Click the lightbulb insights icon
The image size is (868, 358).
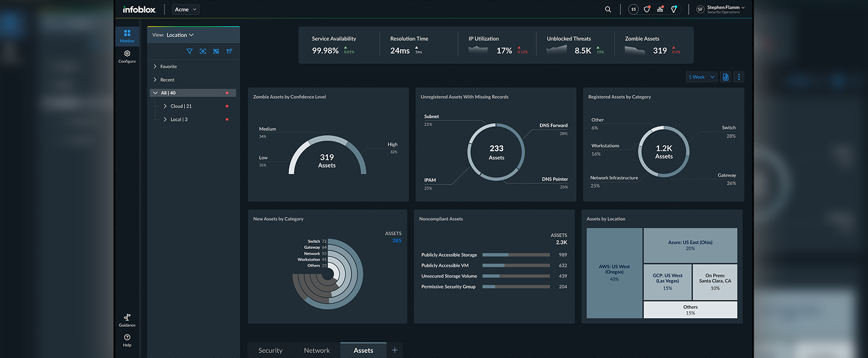[674, 9]
